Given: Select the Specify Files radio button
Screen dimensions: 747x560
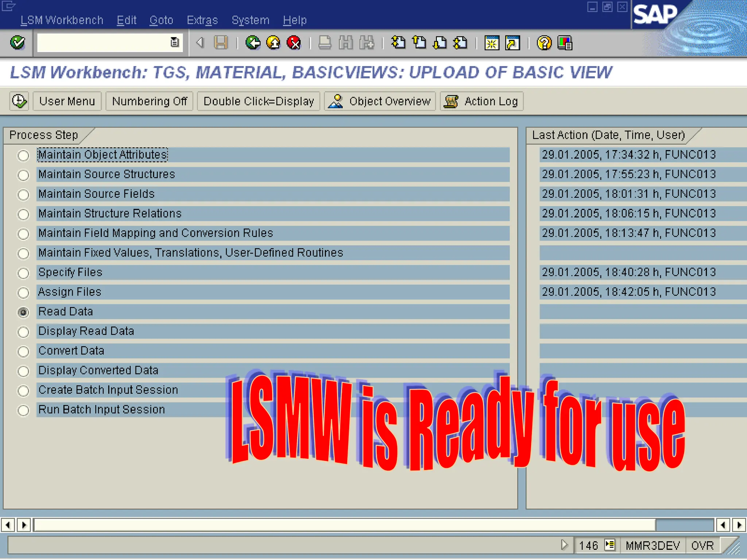Looking at the screenshot, I should click(23, 273).
